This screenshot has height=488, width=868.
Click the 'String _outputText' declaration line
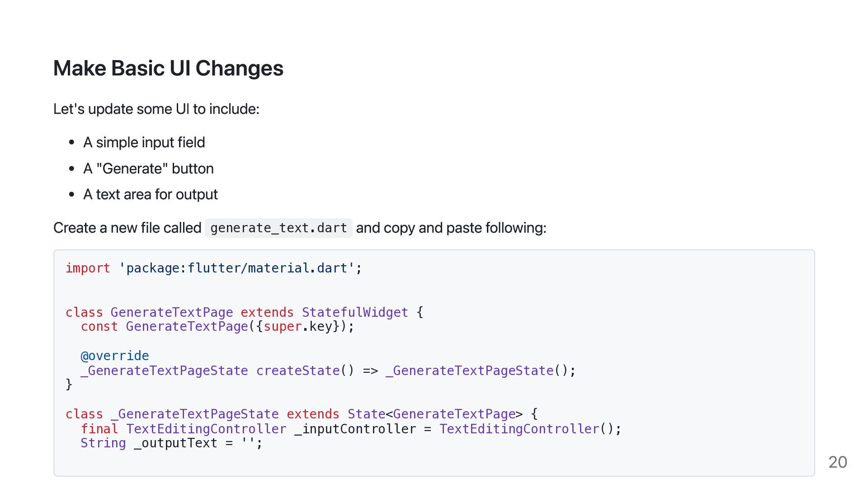[171, 443]
